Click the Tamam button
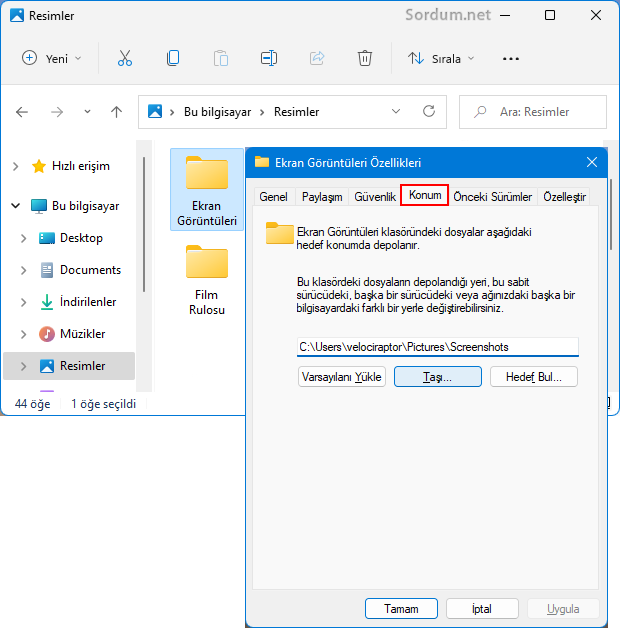This screenshot has width=620, height=628. 401,608
